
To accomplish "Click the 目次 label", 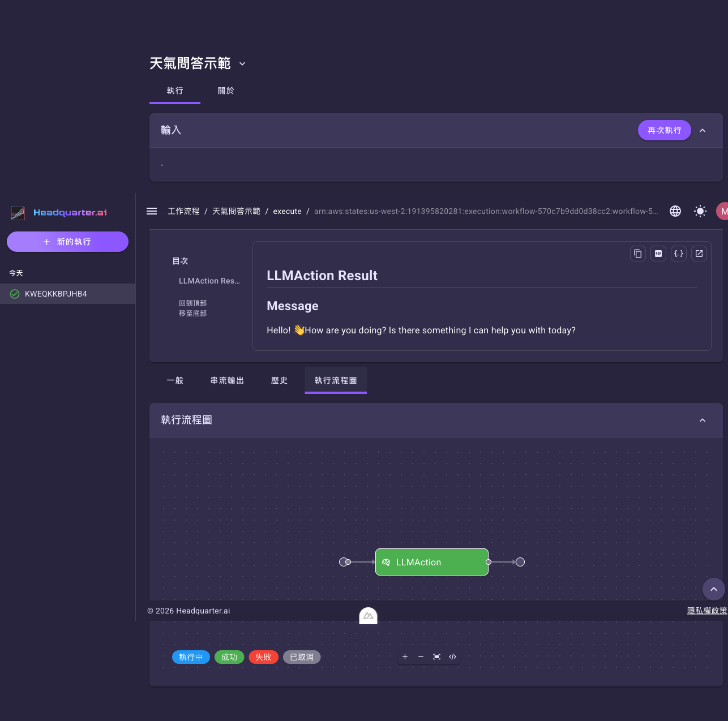I will (x=180, y=261).
